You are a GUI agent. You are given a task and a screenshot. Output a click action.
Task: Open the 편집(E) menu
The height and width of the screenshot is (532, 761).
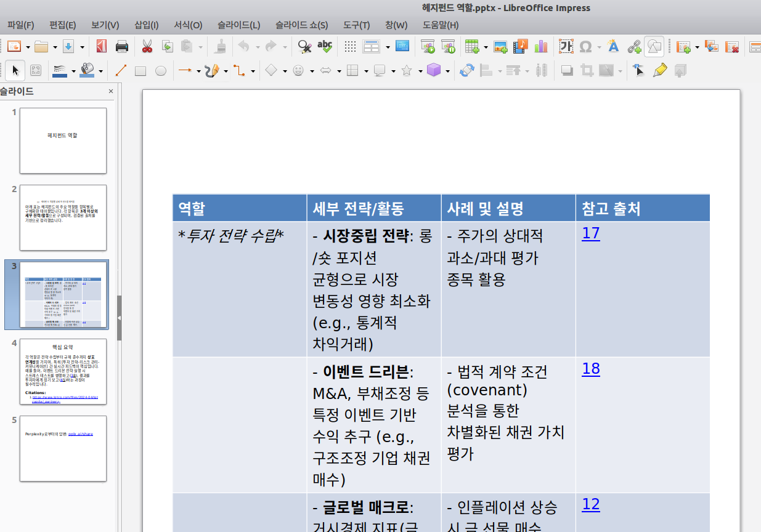62,25
